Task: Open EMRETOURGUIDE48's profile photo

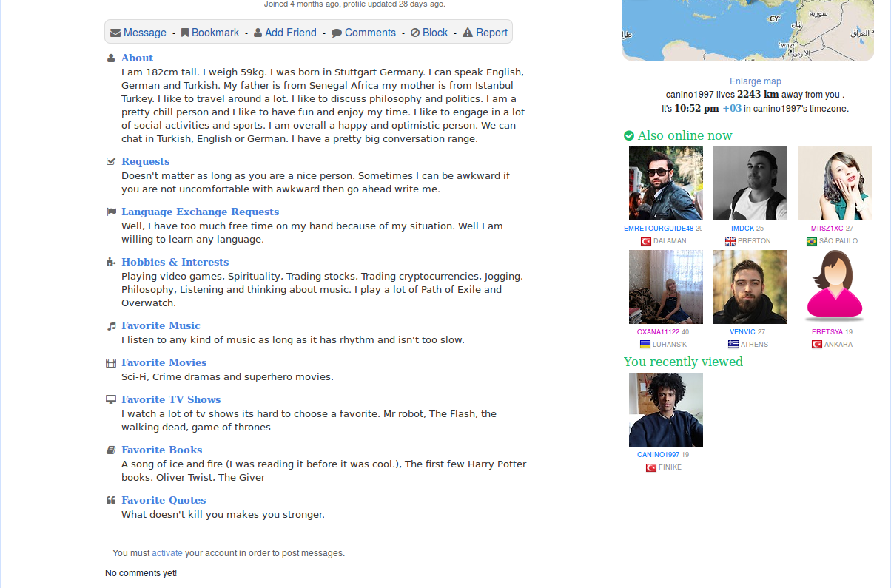Action: (666, 183)
